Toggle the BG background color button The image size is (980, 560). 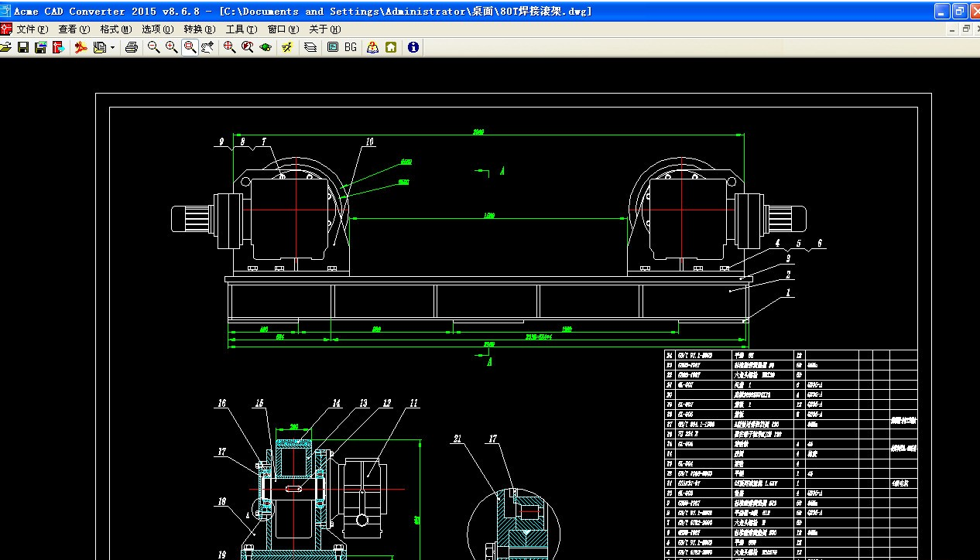351,47
